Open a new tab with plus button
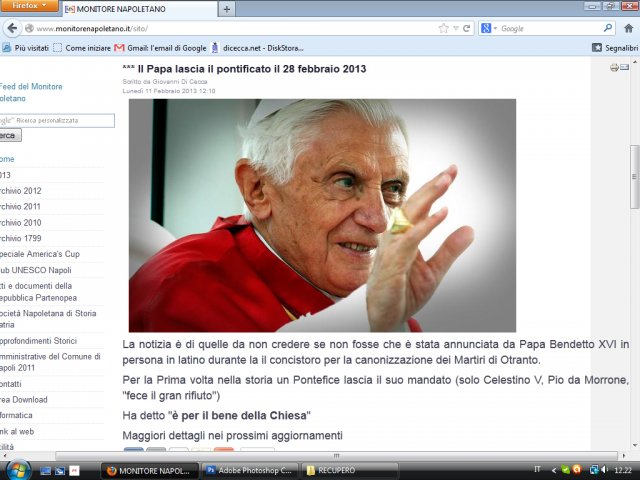Viewport: 640px width, 480px height. (x=227, y=9)
